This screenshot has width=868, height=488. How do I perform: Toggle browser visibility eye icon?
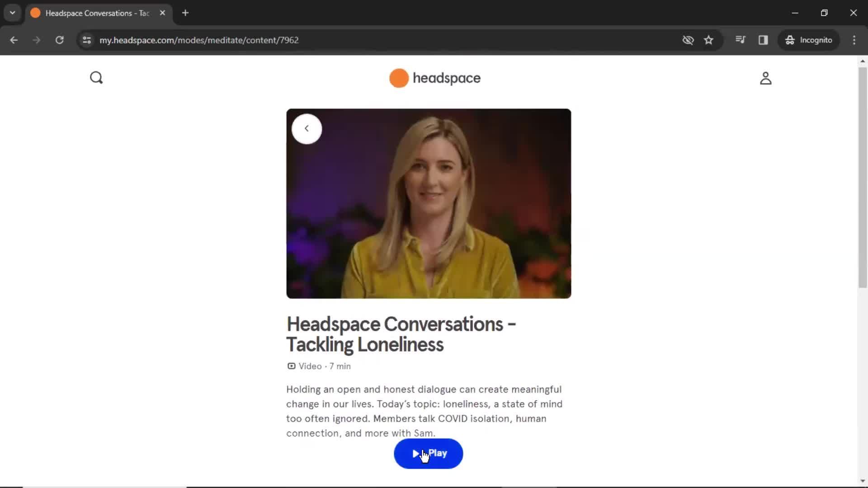(688, 40)
